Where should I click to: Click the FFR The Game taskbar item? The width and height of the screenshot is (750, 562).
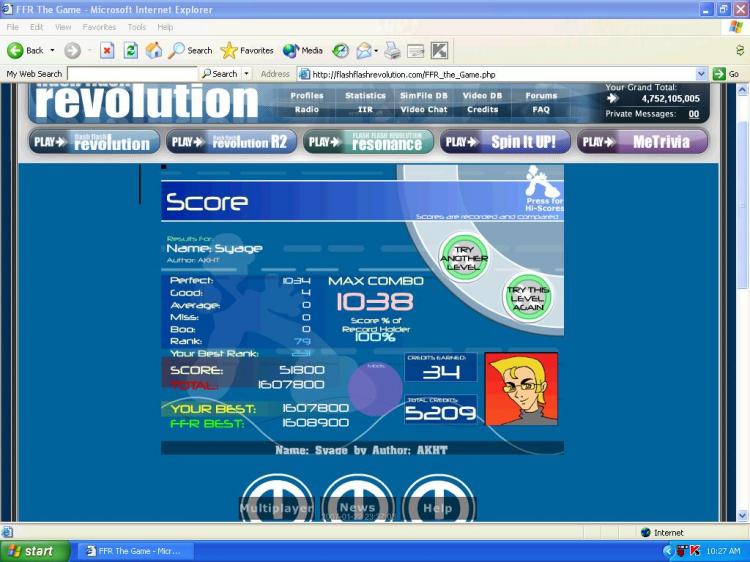pos(136,551)
